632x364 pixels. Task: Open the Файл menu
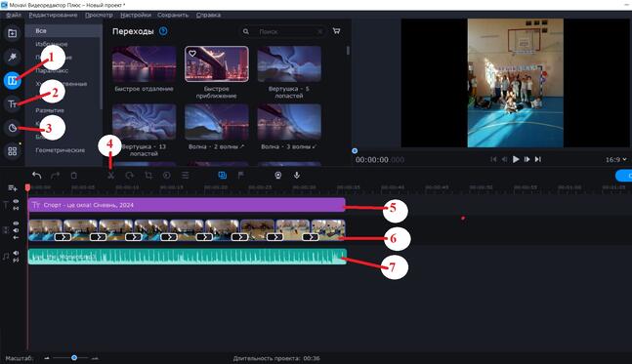point(14,15)
